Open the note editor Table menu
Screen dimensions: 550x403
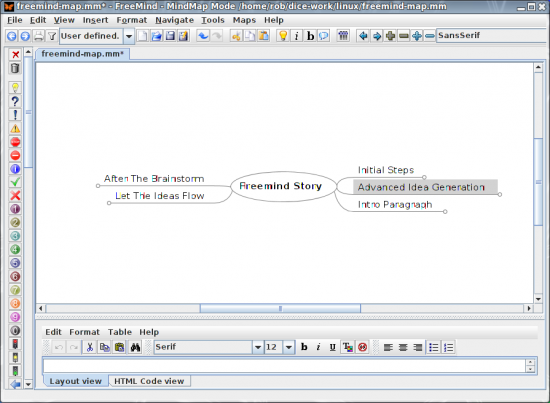120,332
